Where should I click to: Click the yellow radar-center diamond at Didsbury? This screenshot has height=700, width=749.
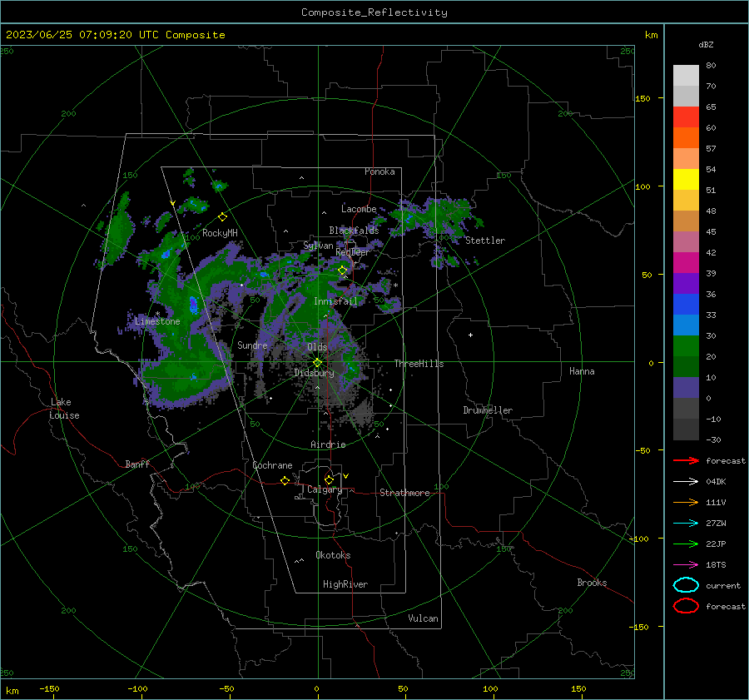318,363
